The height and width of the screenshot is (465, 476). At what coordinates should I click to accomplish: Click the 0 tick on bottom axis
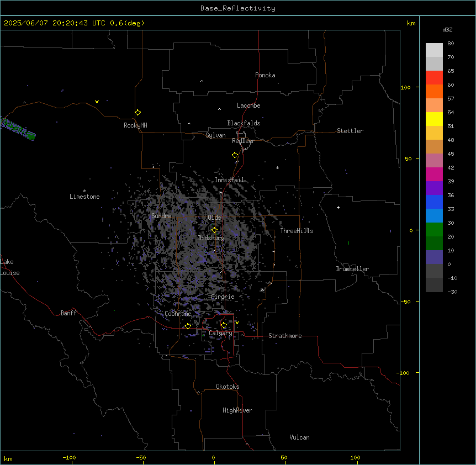[213, 457]
